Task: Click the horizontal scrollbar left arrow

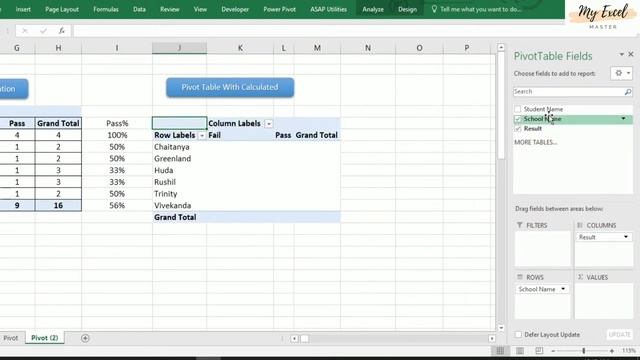Action: 294,338
